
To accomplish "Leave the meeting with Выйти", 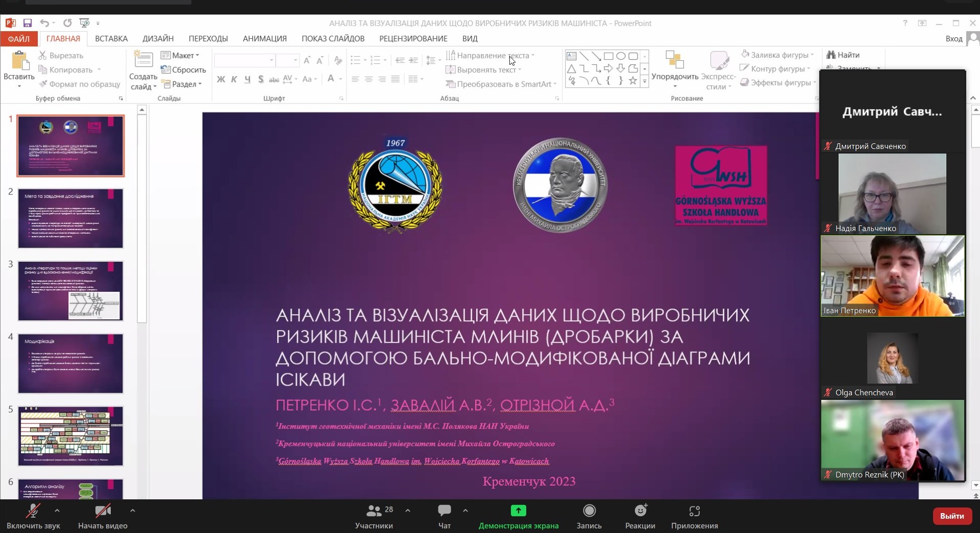I will (x=952, y=516).
